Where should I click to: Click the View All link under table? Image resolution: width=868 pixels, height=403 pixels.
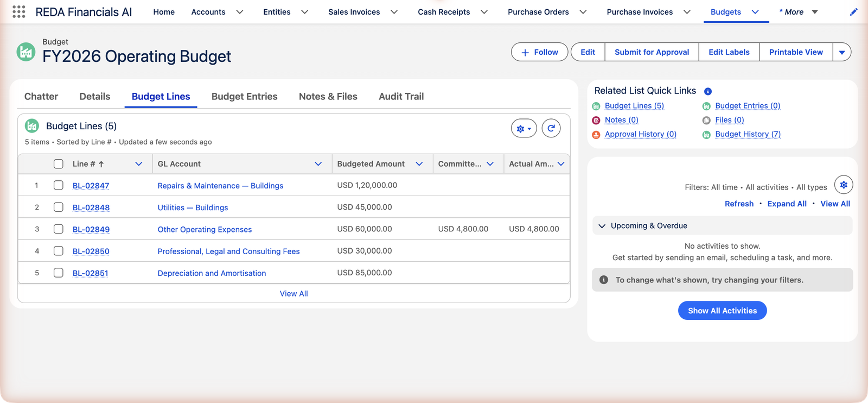tap(294, 294)
